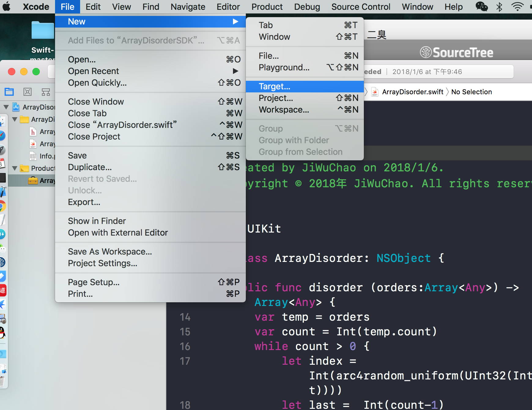Screen dimensions: 532x410
Task: Open the Product menu in menu bar
Action: coord(267,7)
